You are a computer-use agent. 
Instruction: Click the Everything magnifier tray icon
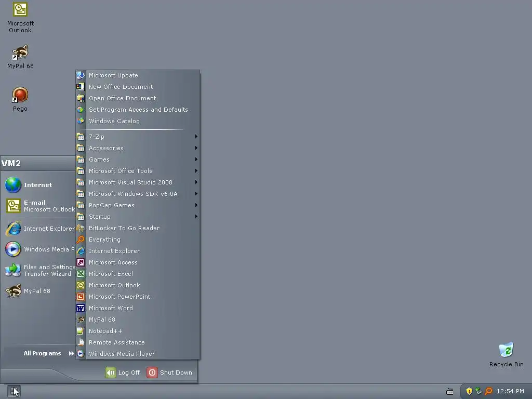488,391
